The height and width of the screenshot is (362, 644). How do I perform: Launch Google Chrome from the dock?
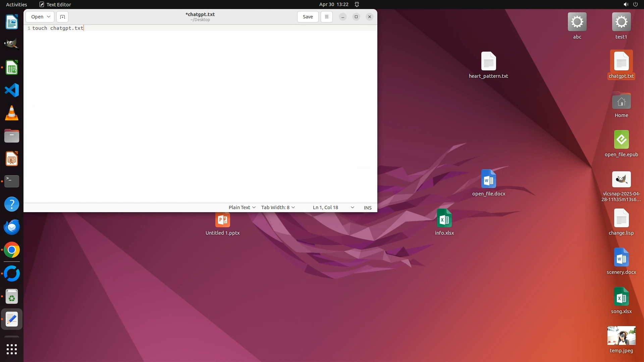12,250
